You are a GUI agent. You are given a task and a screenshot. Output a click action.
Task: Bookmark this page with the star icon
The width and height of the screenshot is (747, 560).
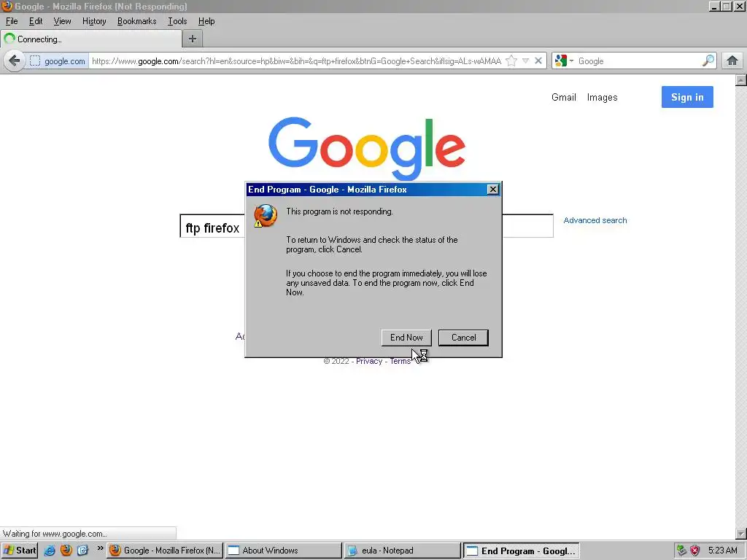(x=511, y=61)
